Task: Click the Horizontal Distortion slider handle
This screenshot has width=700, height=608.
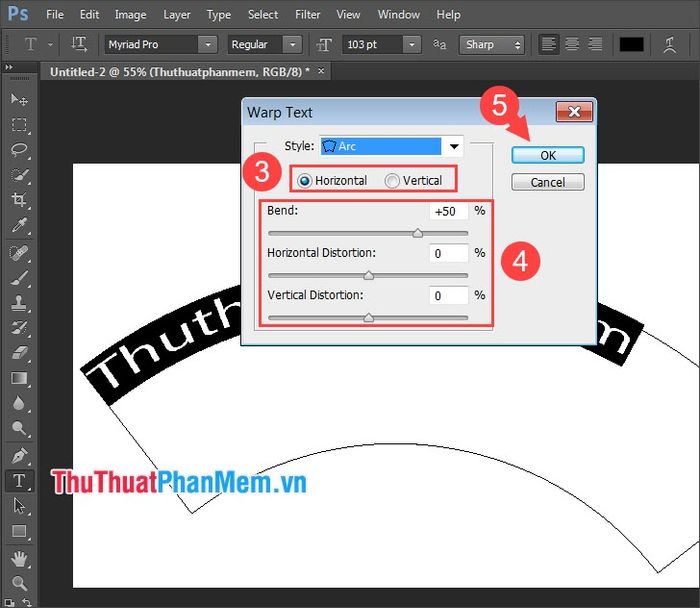Action: [x=368, y=275]
